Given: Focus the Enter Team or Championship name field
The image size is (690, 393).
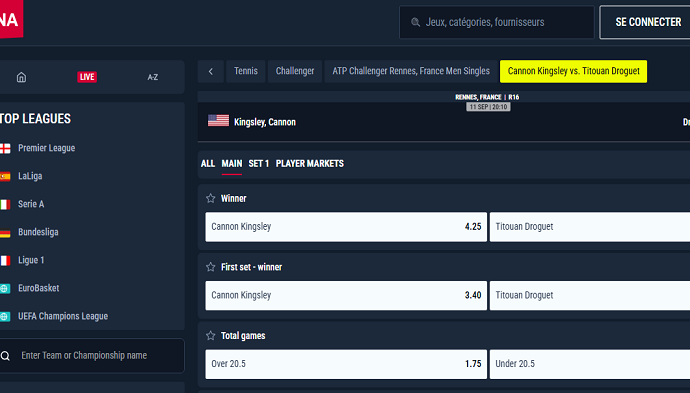Looking at the screenshot, I should pyautogui.click(x=92, y=356).
